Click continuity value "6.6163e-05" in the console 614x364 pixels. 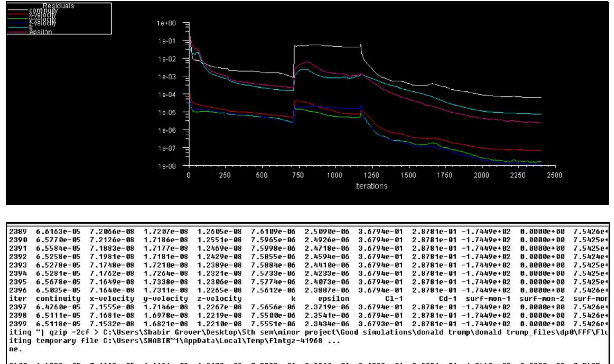coord(58,232)
